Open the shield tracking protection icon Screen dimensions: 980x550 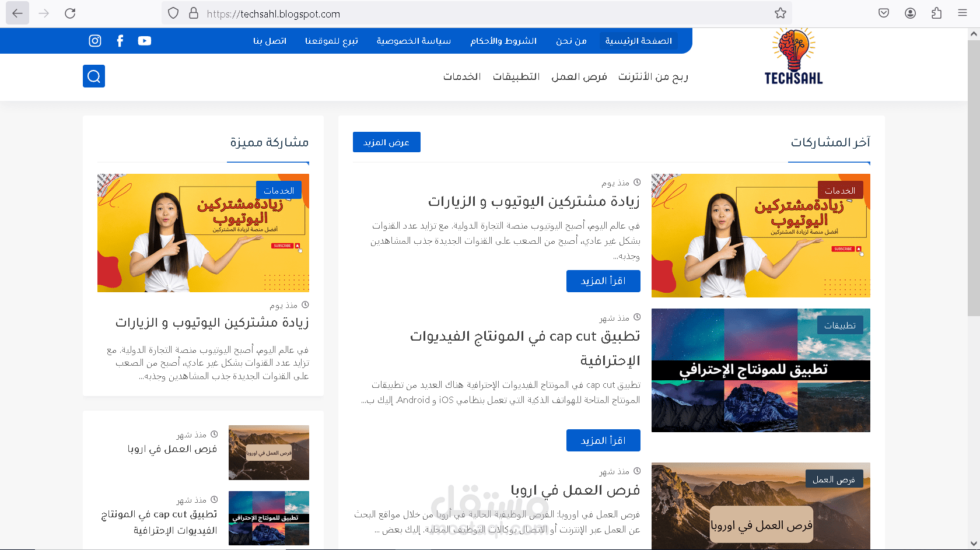coord(173,13)
